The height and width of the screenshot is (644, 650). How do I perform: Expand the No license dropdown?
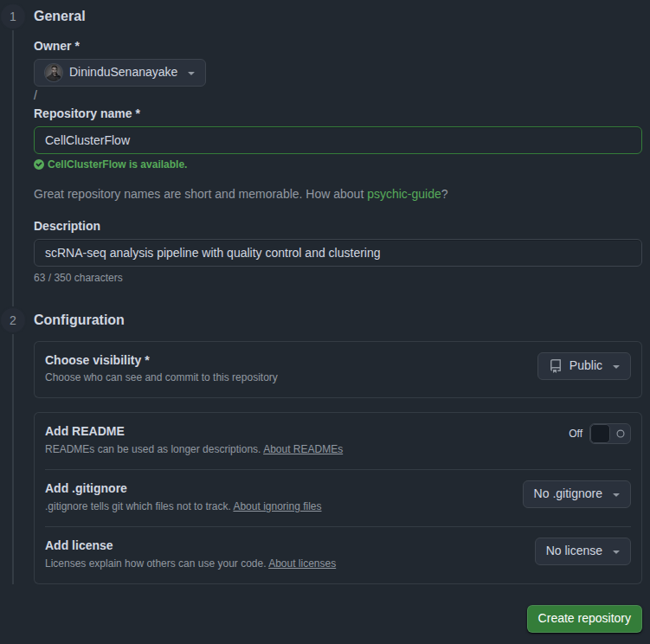click(582, 551)
